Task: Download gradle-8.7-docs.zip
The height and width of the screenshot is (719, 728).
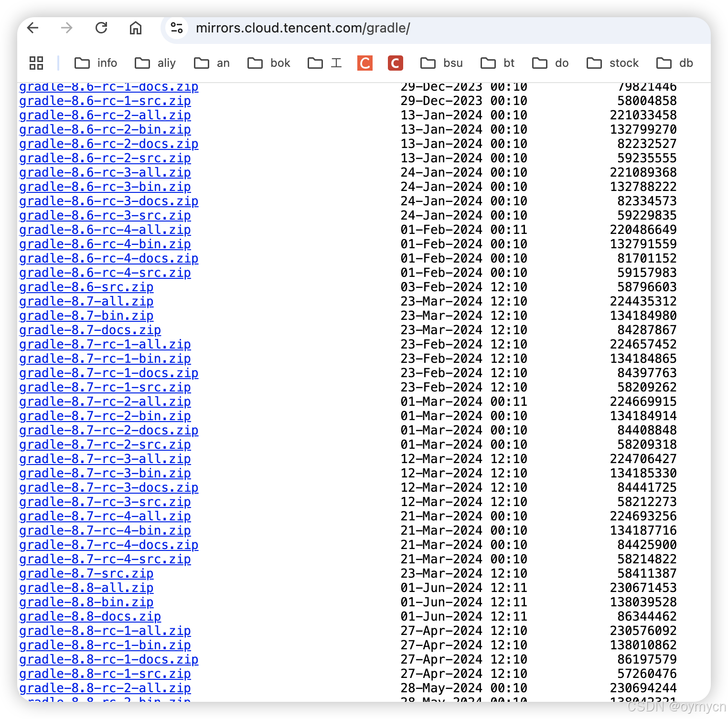Action: coord(90,330)
